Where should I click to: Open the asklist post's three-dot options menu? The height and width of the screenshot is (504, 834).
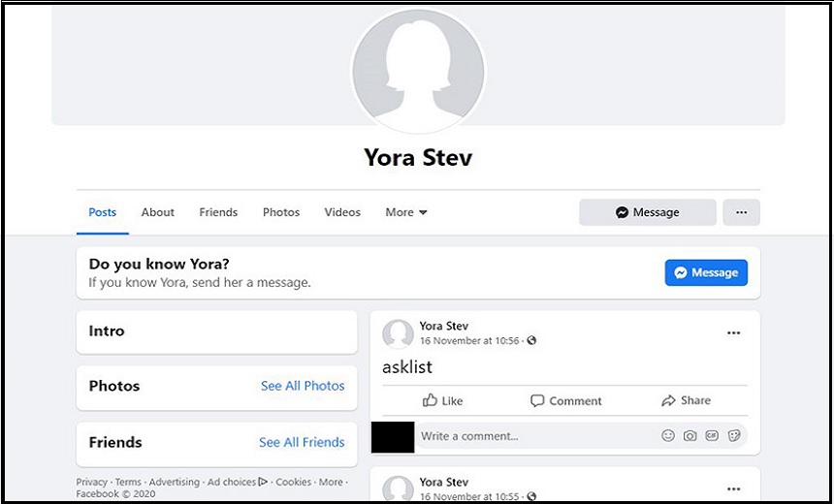pyautogui.click(x=733, y=332)
